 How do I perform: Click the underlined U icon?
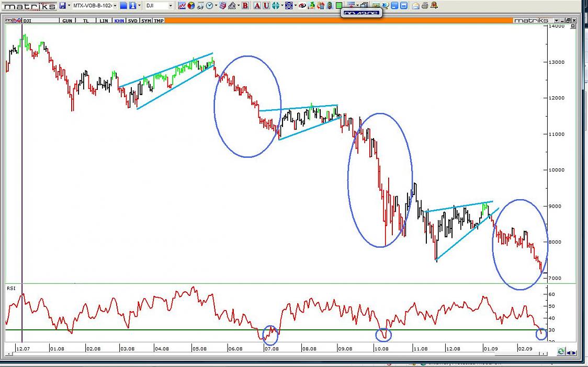[x=266, y=6]
